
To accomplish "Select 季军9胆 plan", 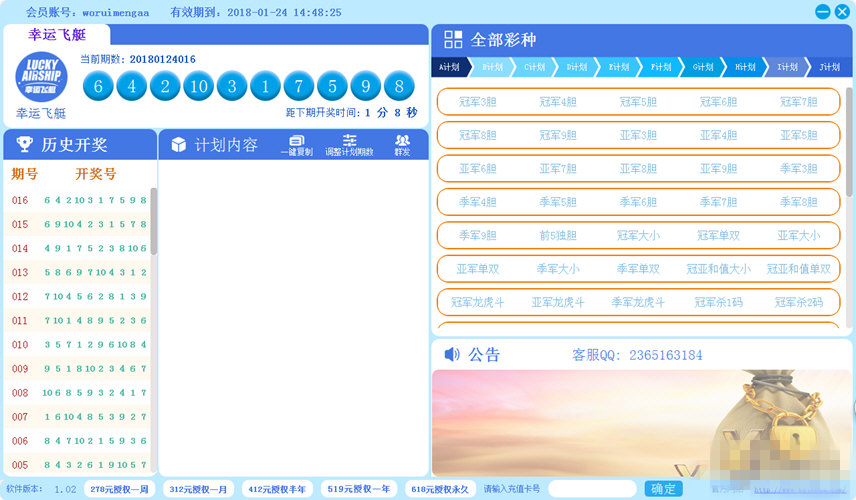I will click(478, 235).
